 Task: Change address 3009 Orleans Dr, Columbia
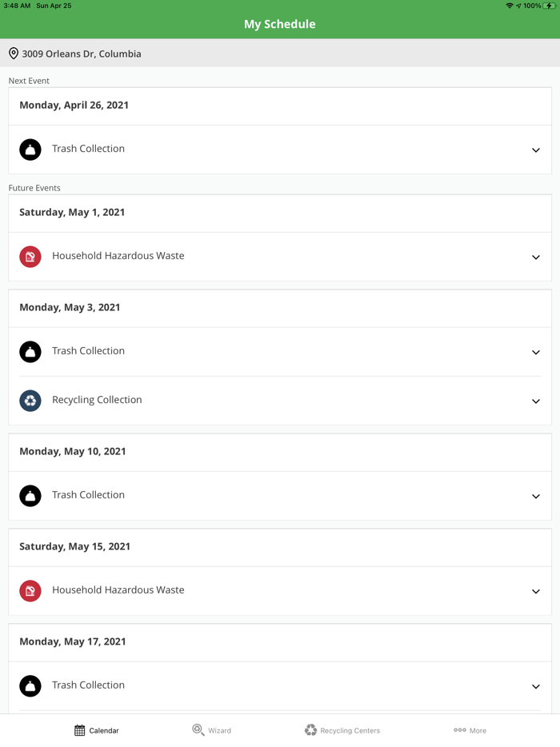coord(82,54)
